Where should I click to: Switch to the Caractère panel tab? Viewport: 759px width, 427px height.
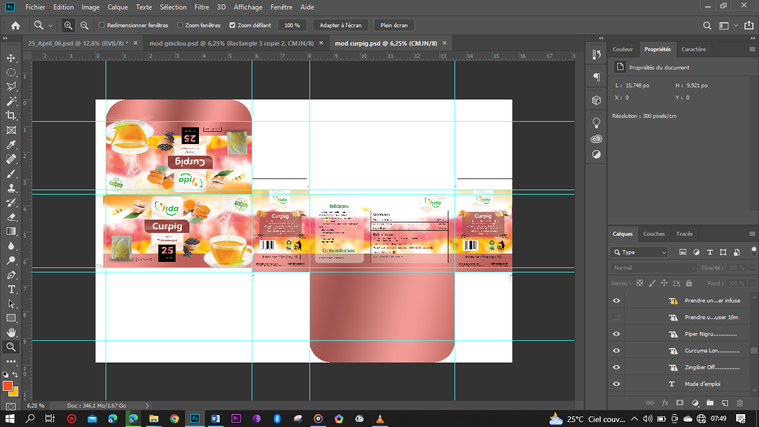[694, 49]
